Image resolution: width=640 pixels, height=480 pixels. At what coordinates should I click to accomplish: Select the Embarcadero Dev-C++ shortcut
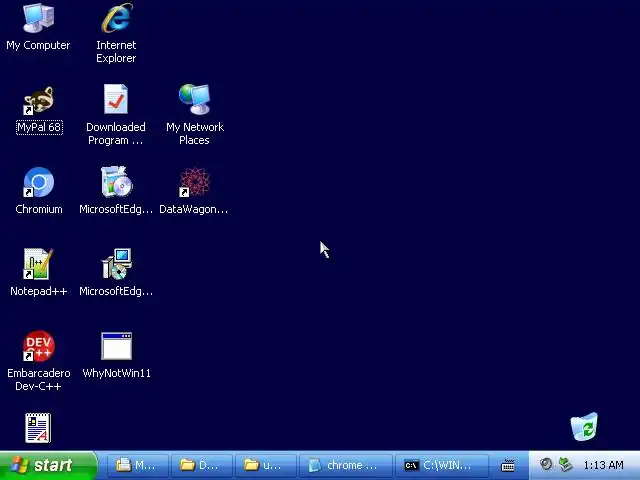38,346
